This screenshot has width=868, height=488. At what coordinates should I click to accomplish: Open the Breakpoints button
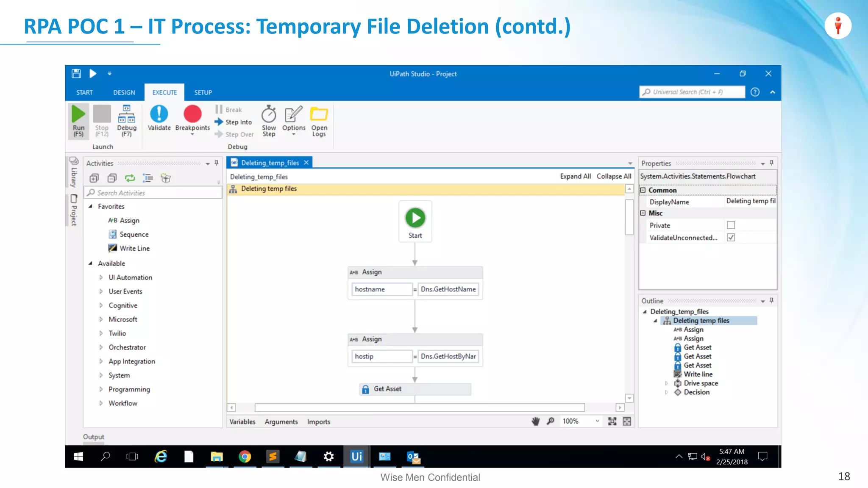click(192, 120)
